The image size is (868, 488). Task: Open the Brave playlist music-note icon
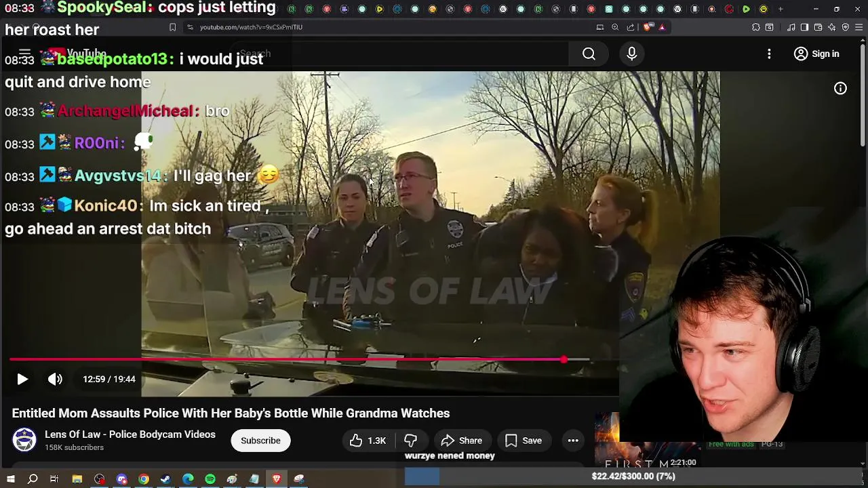click(x=791, y=27)
